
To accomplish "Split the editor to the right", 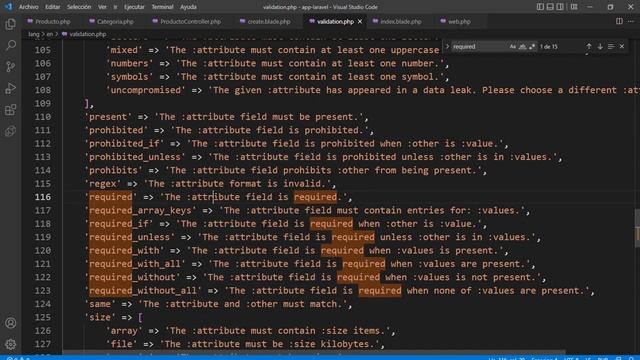I will tap(619, 21).
